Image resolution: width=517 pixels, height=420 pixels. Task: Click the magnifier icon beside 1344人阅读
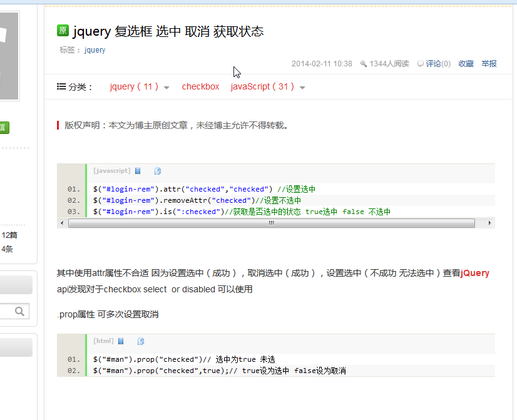(364, 64)
